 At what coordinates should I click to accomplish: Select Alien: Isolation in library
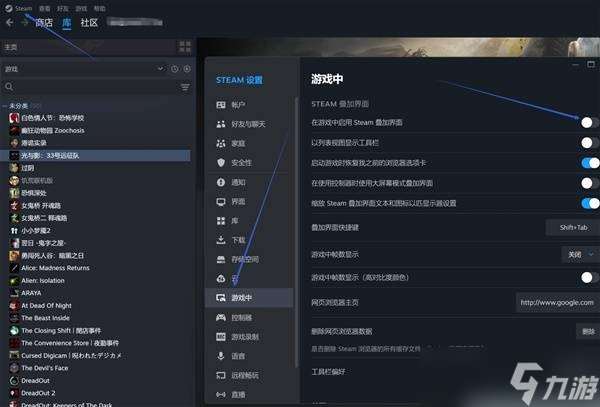[x=37, y=280]
